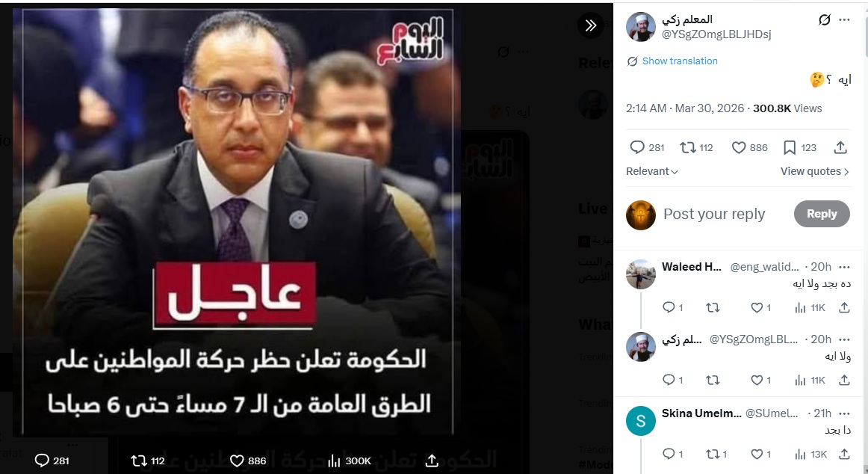Share the image post from bottom overlay bar
The width and height of the screenshot is (868, 474).
[x=432, y=461]
